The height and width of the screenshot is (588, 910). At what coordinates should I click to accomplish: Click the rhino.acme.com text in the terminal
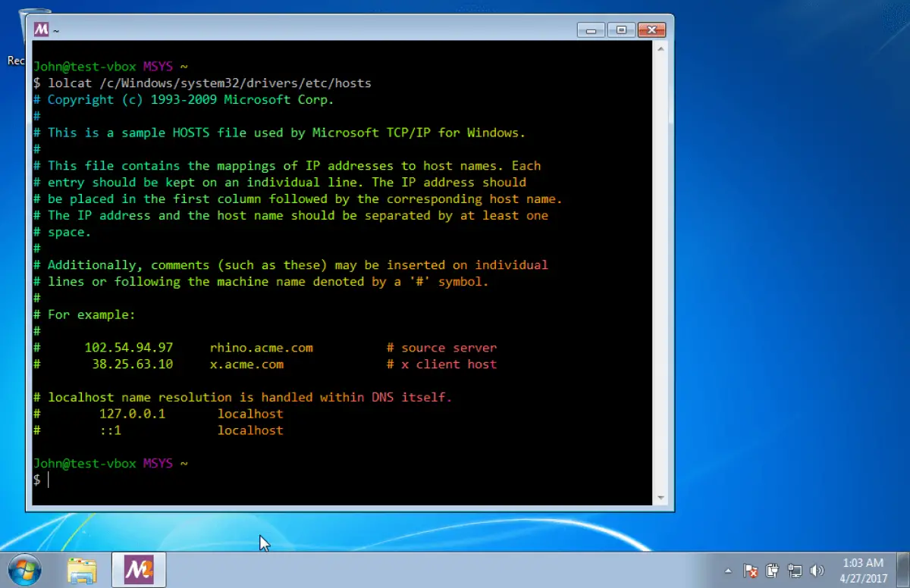pyautogui.click(x=261, y=348)
